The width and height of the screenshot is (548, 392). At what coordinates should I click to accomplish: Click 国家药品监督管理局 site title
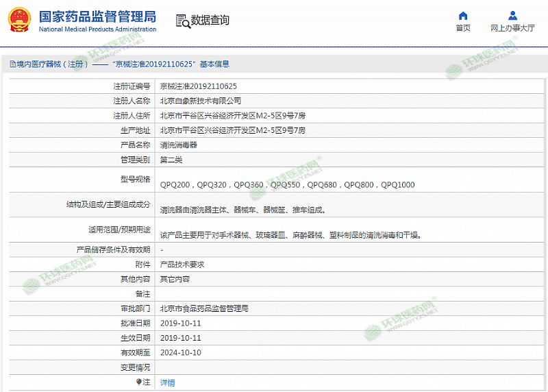(97, 16)
